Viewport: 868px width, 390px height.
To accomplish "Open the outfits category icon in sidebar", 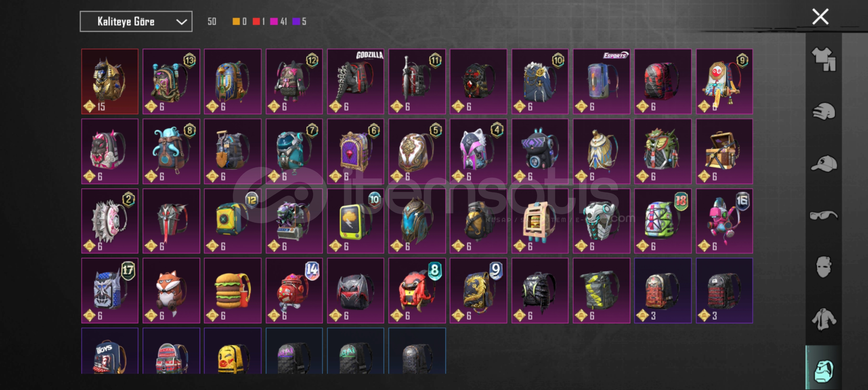I will point(824,60).
